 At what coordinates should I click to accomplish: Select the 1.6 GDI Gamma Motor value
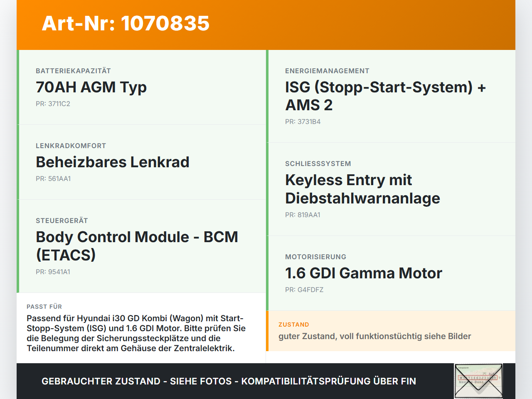click(x=364, y=273)
